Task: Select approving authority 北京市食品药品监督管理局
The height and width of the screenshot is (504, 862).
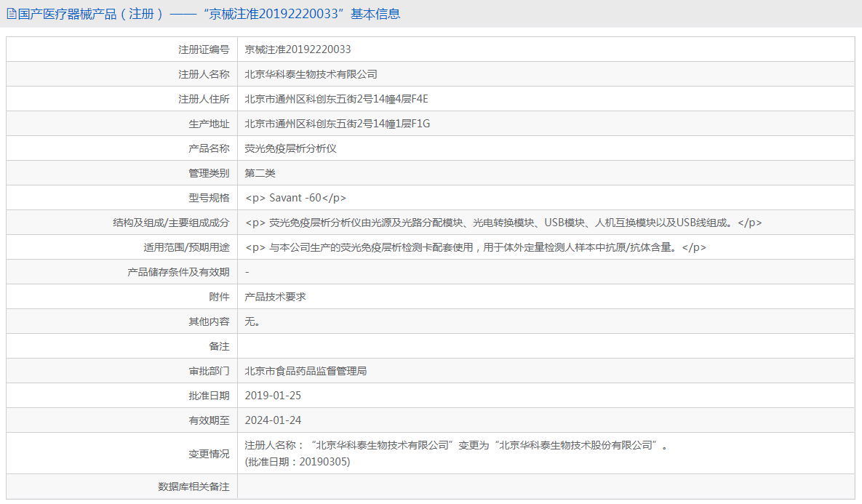Action: tap(306, 371)
